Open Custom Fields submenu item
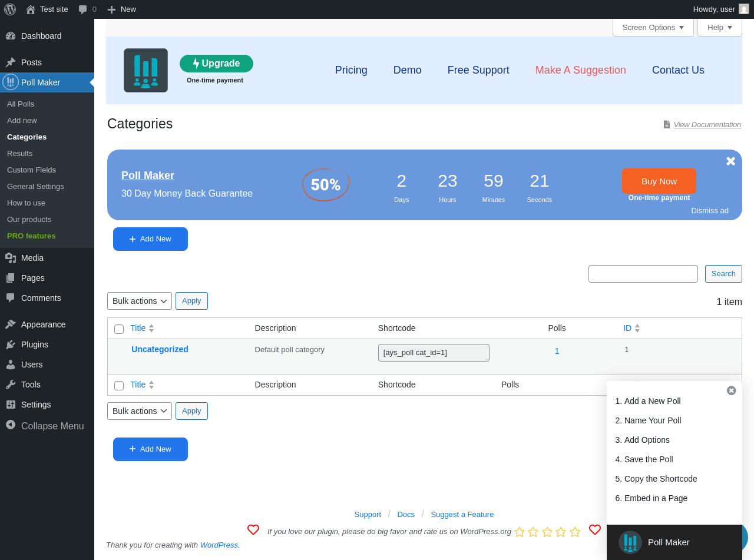754x560 pixels. [x=32, y=170]
